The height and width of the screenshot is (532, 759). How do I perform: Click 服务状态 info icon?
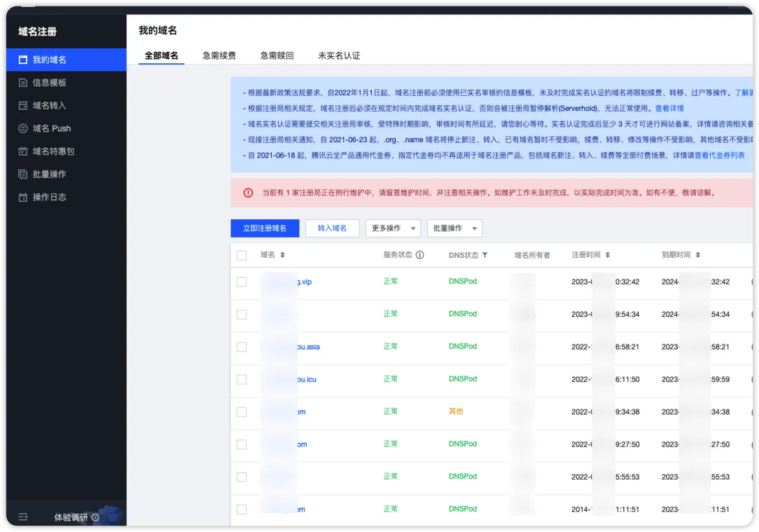420,255
